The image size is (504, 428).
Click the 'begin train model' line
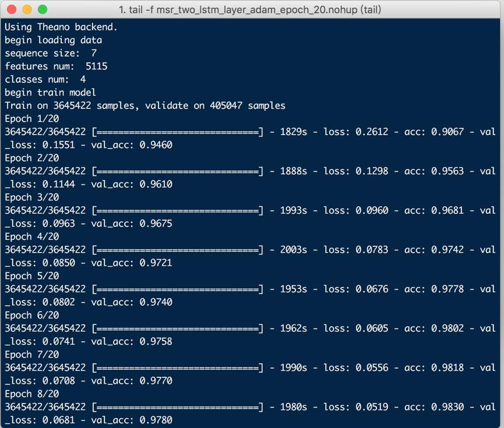pyautogui.click(x=51, y=93)
